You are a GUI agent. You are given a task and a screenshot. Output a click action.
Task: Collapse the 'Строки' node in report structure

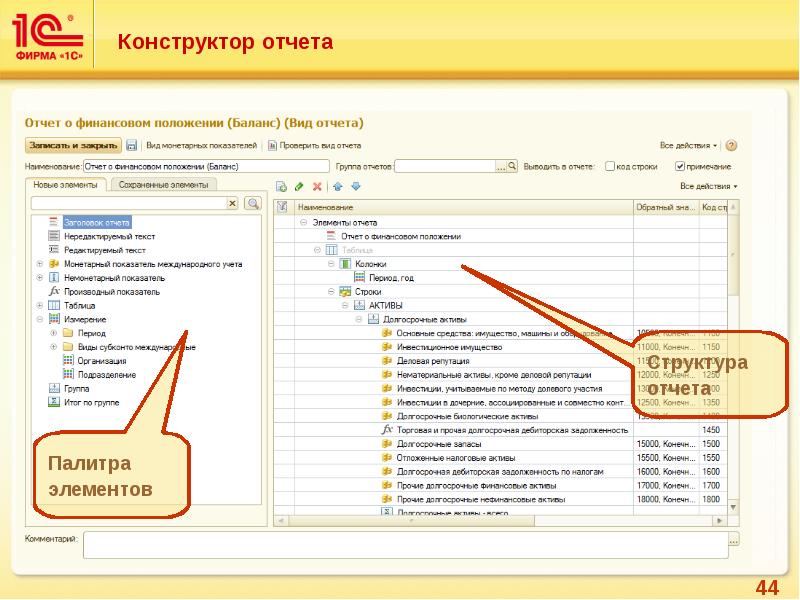(331, 291)
